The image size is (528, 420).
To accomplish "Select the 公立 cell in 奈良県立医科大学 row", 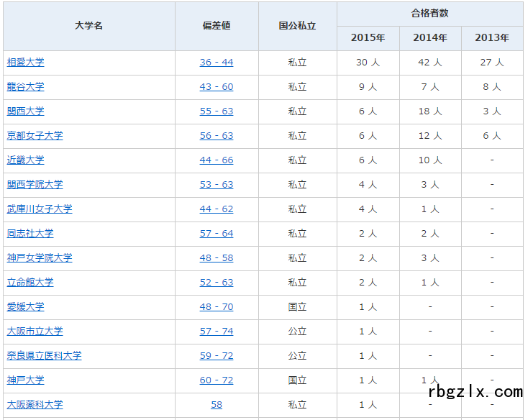I will (x=297, y=356).
